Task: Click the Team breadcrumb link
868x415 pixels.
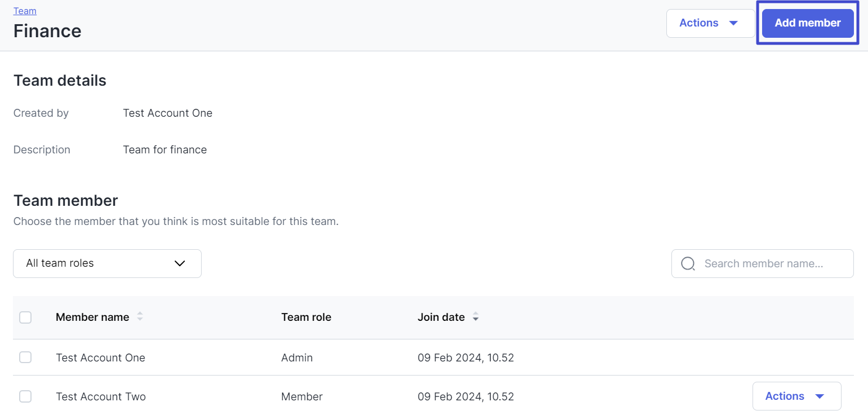Action: [25, 11]
